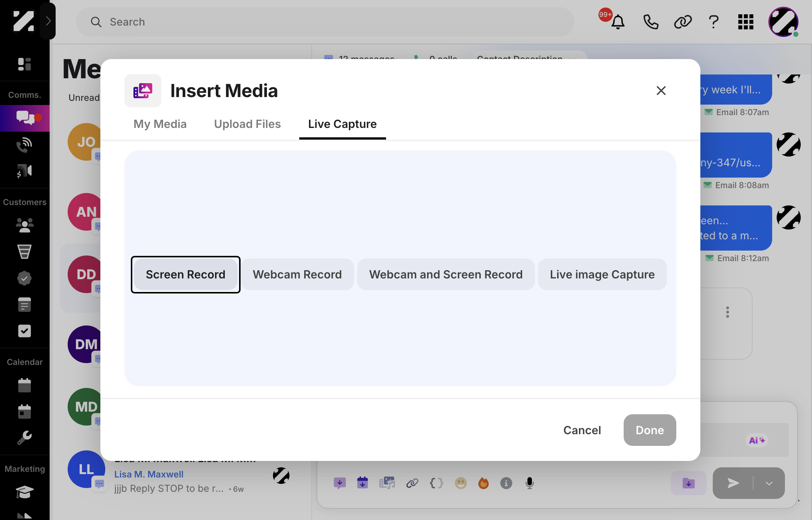The image size is (812, 520).
Task: Open send options dropdown arrow
Action: pos(769,483)
